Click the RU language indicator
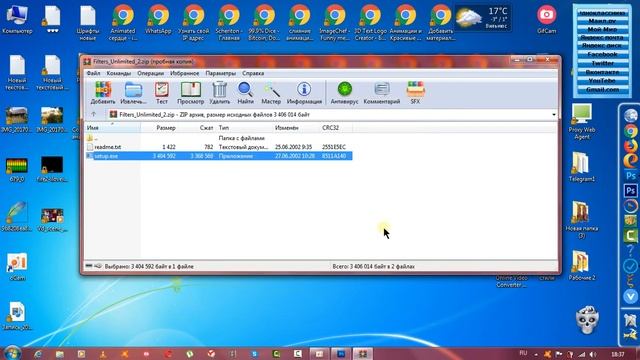Screen dimensions: 640x360 point(523,353)
